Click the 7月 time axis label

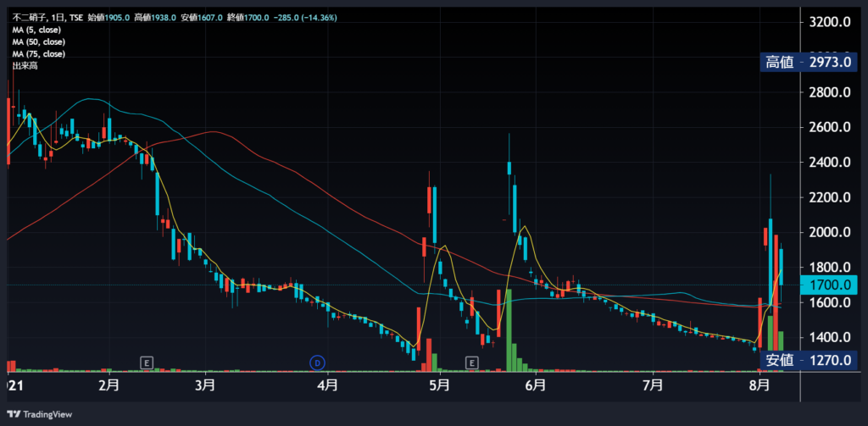coord(654,384)
